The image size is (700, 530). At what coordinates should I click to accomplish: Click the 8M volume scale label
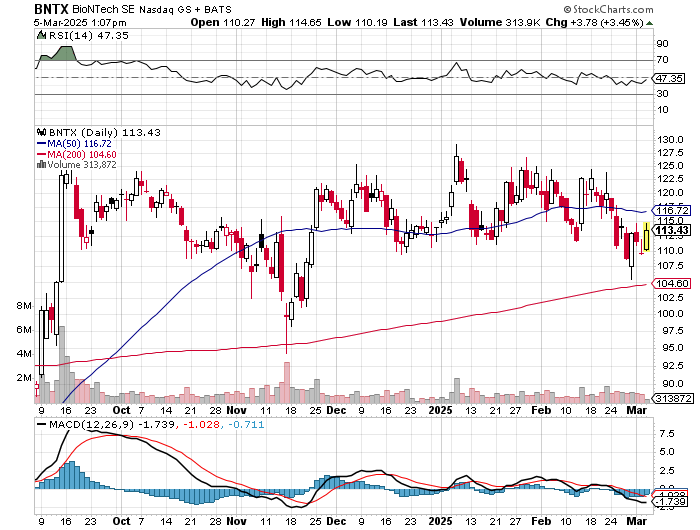[x=24, y=306]
